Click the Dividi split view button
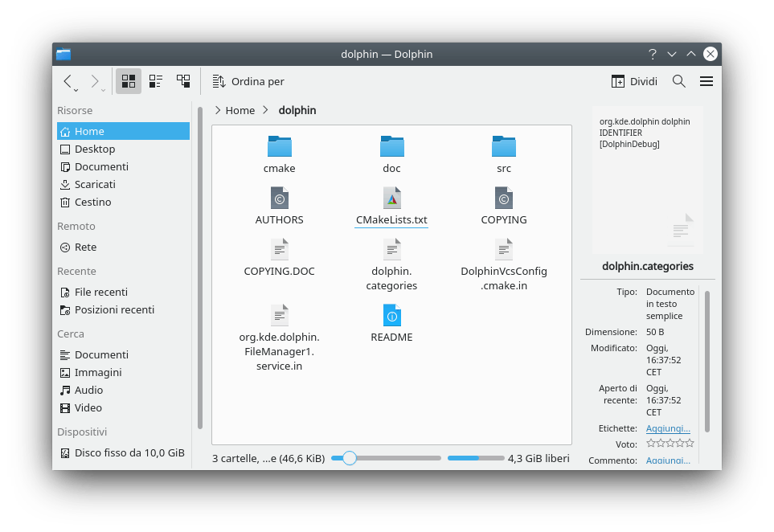 coord(634,81)
